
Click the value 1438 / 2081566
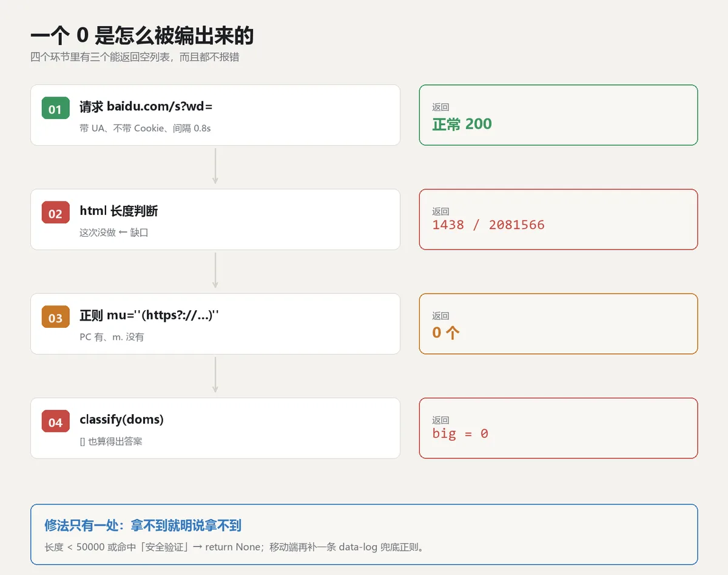[488, 225]
